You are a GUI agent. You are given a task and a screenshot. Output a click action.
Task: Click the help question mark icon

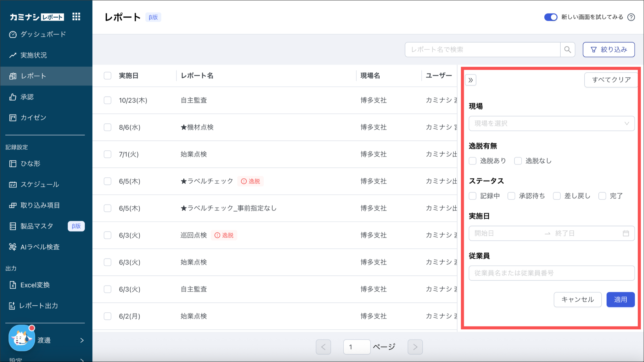pyautogui.click(x=631, y=17)
